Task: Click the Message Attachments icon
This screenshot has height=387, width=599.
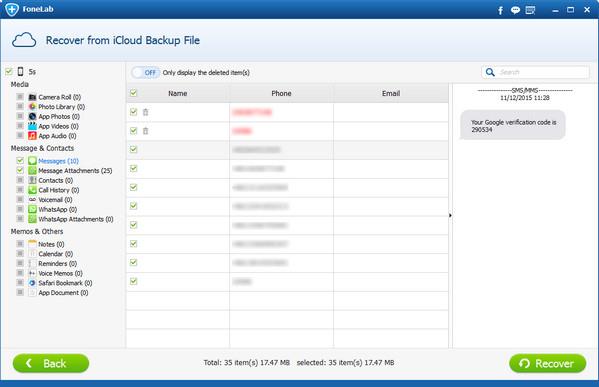Action: [32, 170]
